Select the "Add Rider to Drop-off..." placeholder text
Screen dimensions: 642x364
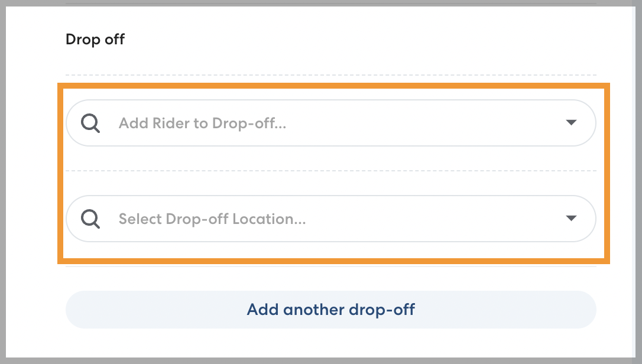tap(202, 123)
